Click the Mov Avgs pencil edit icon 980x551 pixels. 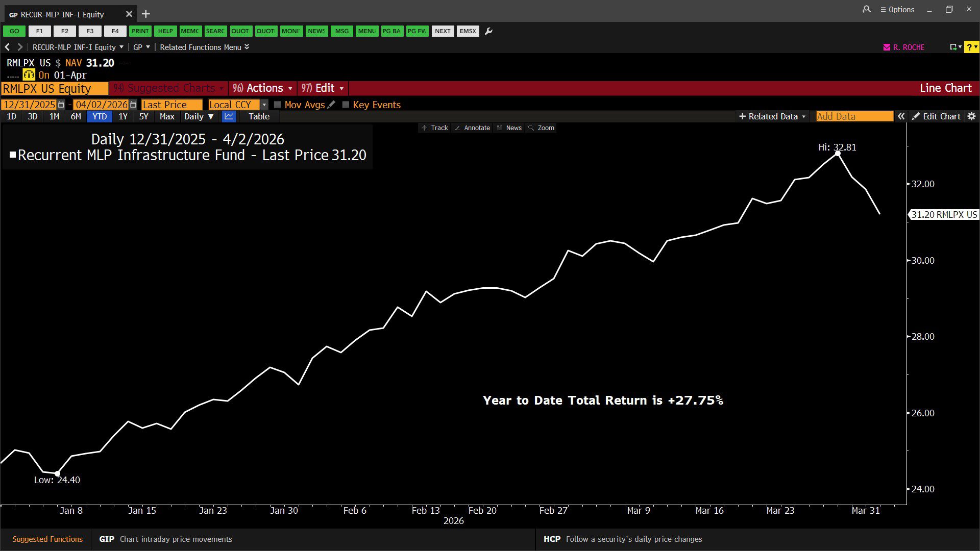pyautogui.click(x=331, y=105)
